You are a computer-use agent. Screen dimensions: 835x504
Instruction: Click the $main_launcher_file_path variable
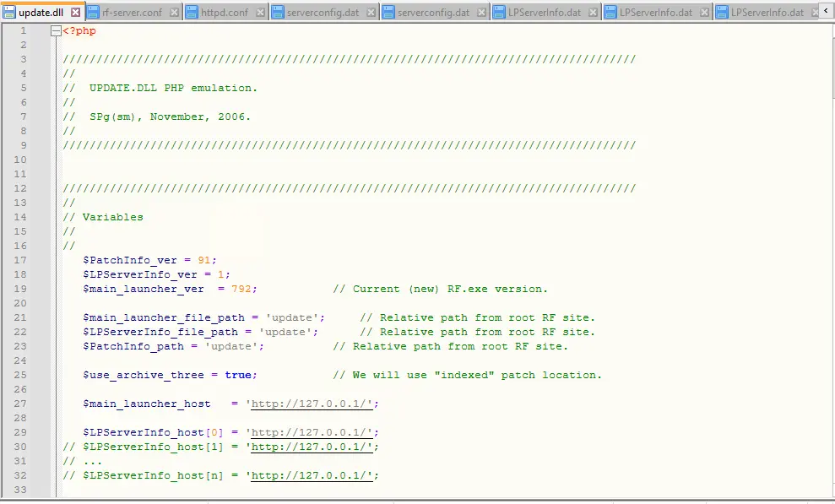pos(164,317)
